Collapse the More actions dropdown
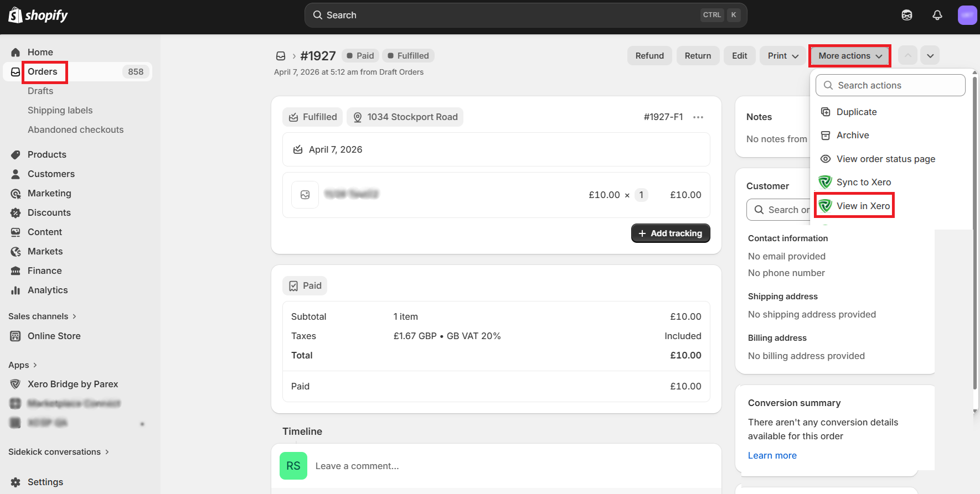The width and height of the screenshot is (980, 494). [850, 56]
